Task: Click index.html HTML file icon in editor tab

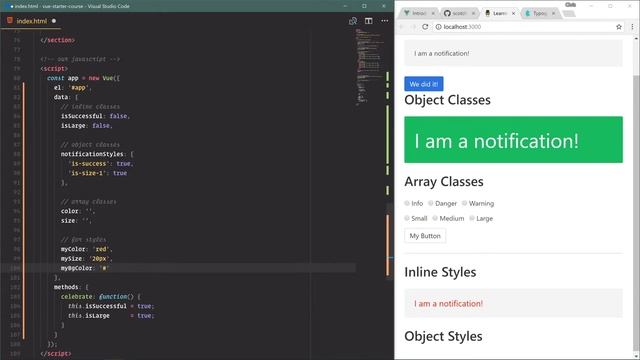Action: [x=10, y=20]
